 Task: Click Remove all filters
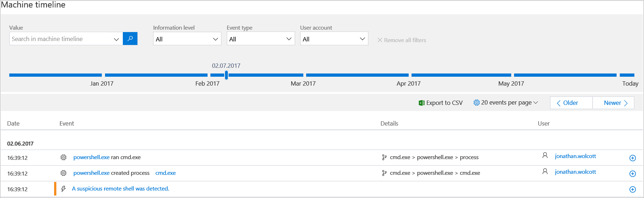[x=402, y=40]
